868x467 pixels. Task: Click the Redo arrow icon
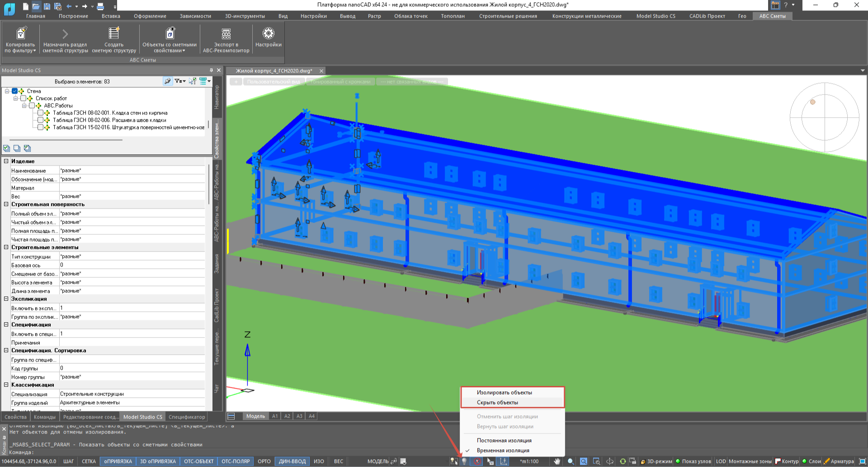[85, 6]
